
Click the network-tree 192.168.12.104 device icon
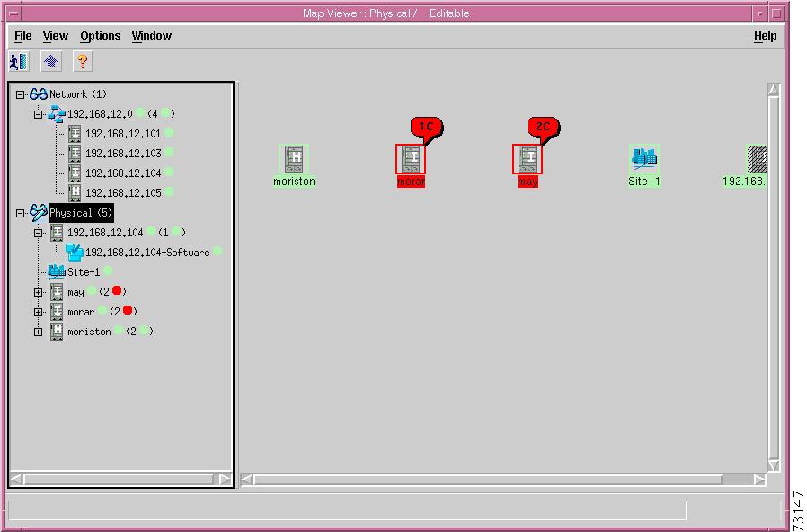point(75,173)
